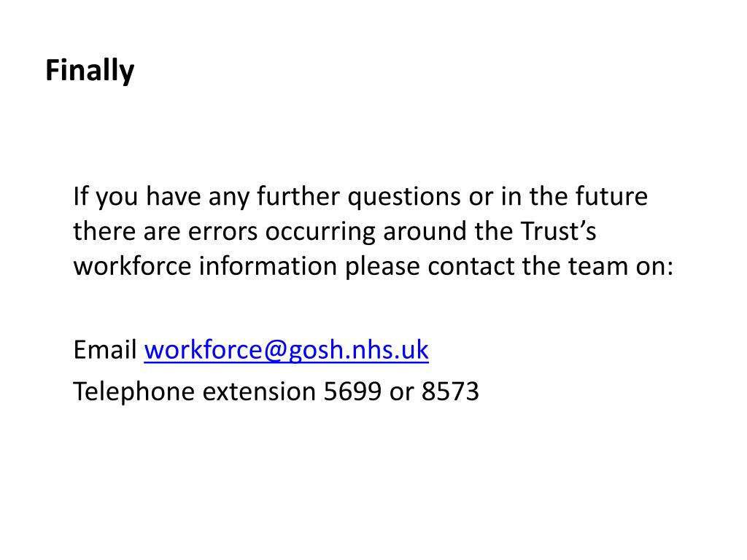
Task: Click the word 'questions' in first line
Action: 404,197
